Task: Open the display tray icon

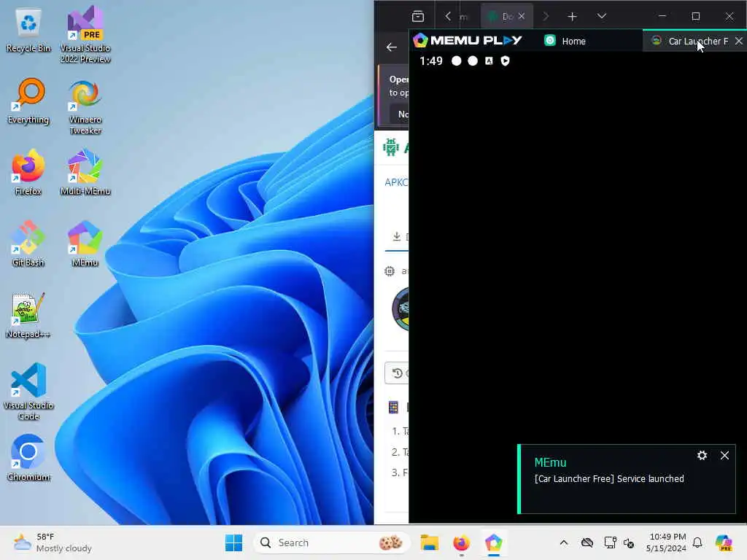Action: [610, 542]
